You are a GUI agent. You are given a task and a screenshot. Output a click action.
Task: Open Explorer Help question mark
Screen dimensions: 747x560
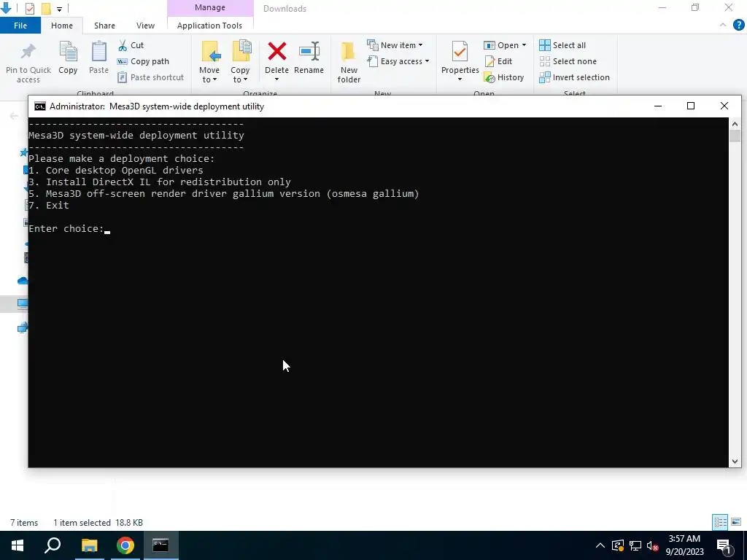738,25
